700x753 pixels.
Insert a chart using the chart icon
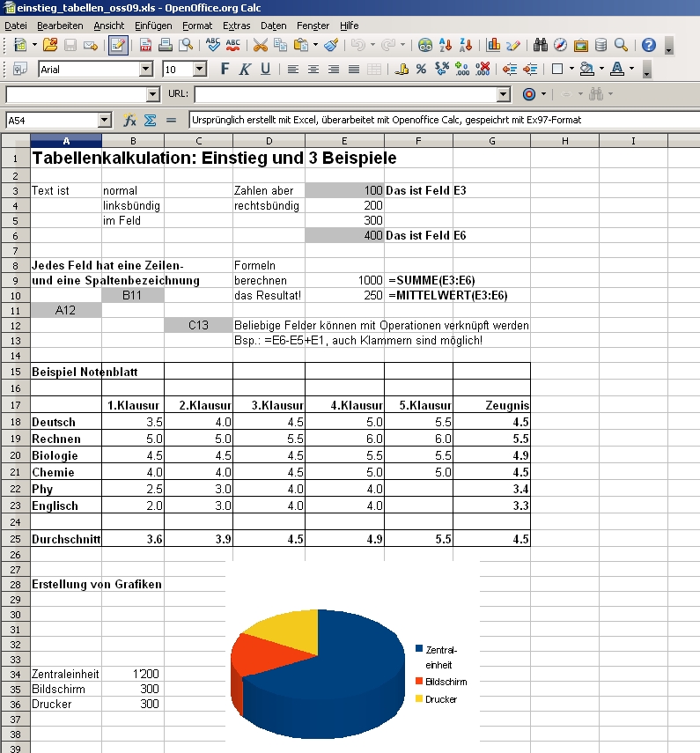[493, 45]
